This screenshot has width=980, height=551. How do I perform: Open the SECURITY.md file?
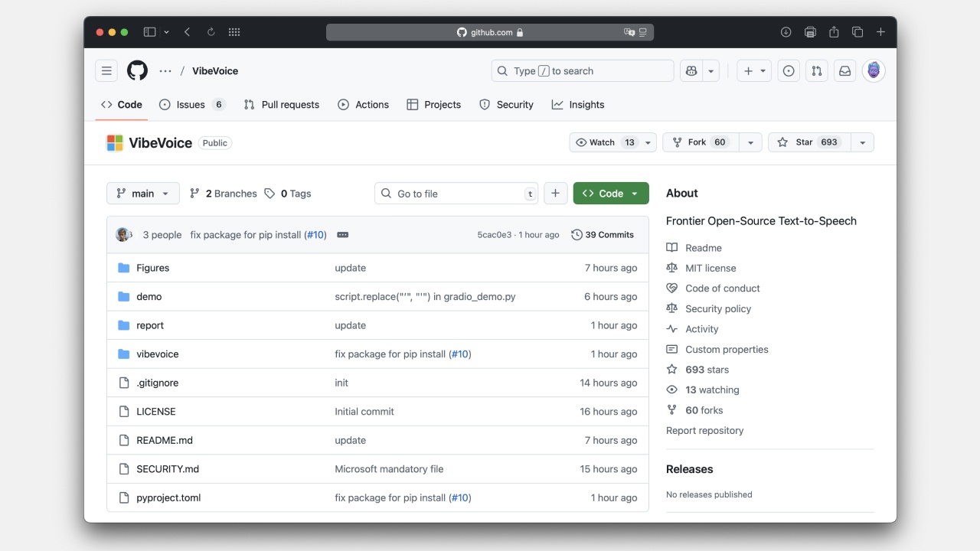click(168, 469)
